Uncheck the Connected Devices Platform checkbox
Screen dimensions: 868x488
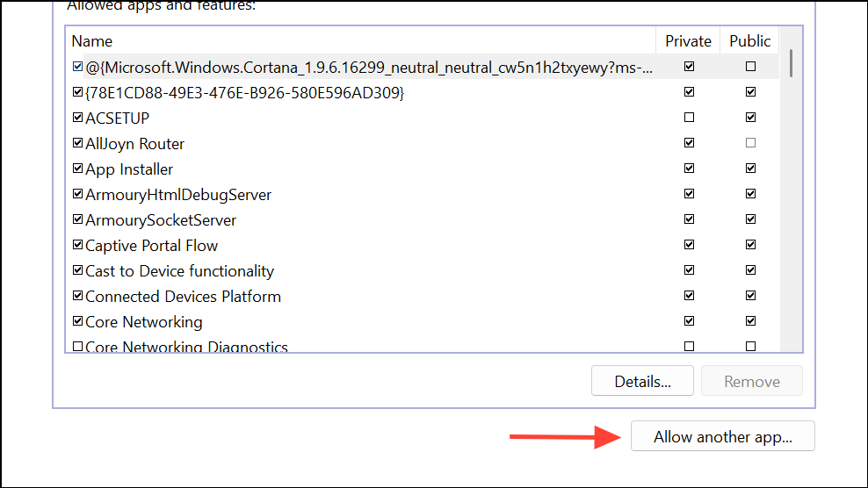click(x=78, y=296)
